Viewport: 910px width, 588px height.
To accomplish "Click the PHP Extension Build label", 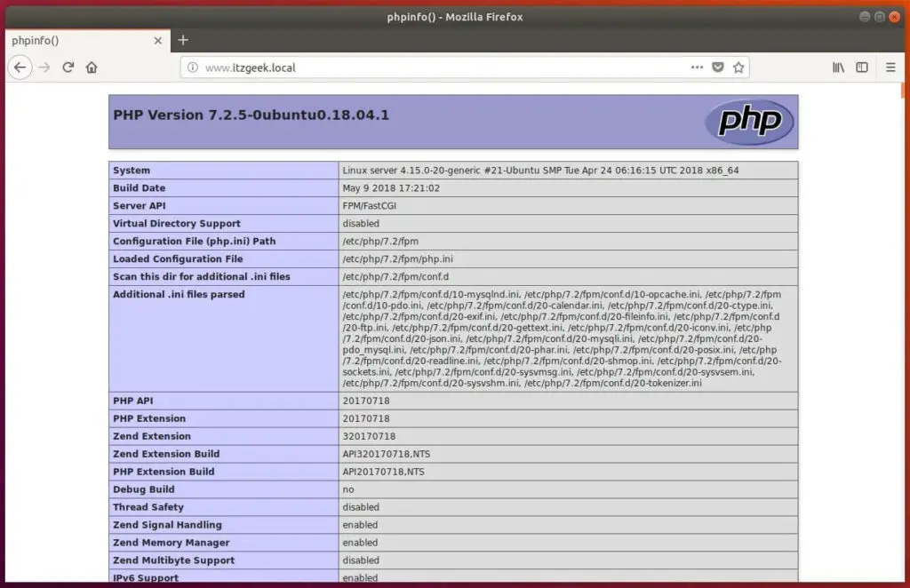I will pyautogui.click(x=164, y=472).
